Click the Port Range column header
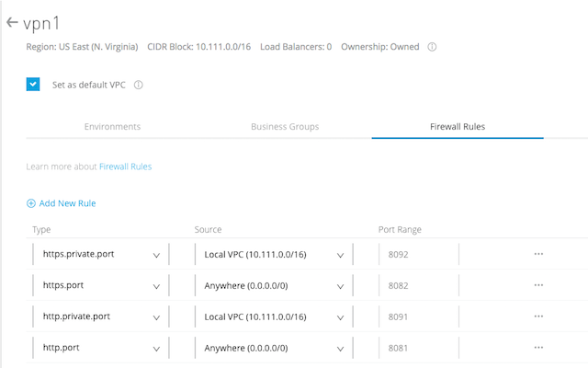The image size is (588, 368). 400,229
